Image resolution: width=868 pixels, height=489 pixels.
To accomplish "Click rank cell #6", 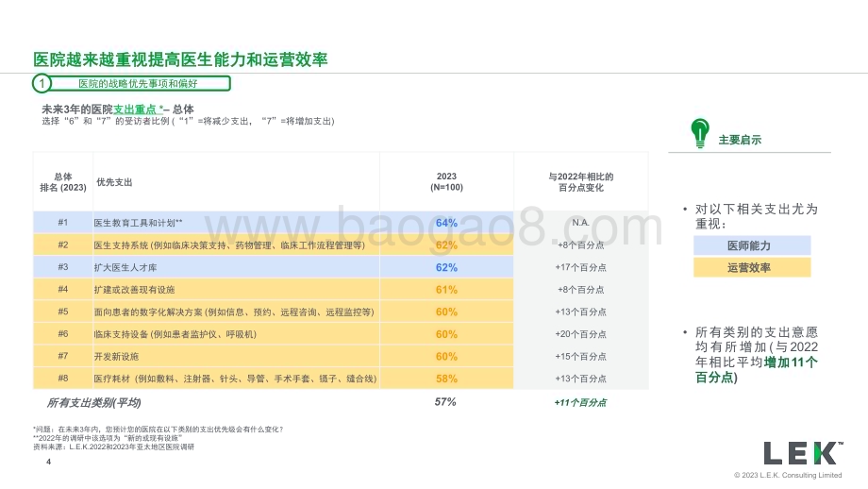I will [x=63, y=333].
